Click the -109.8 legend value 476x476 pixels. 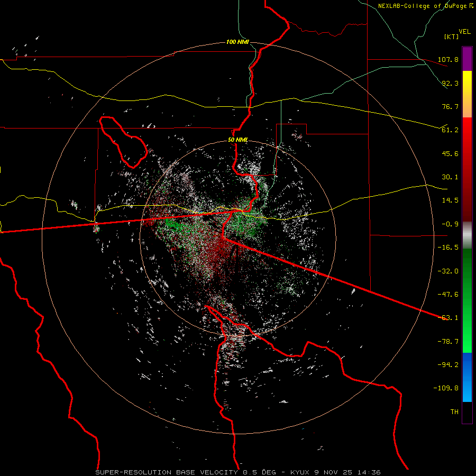(x=446, y=388)
